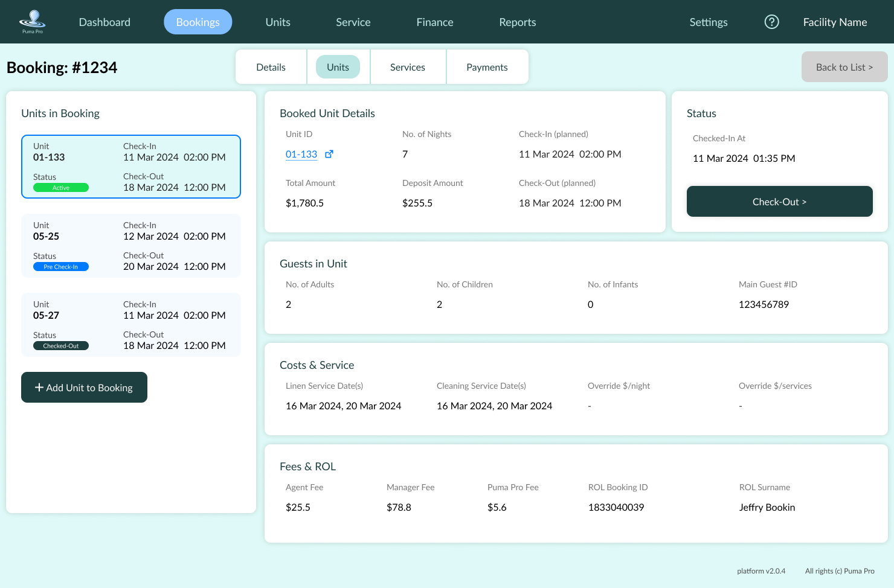Click the Check-Out button

(779, 202)
